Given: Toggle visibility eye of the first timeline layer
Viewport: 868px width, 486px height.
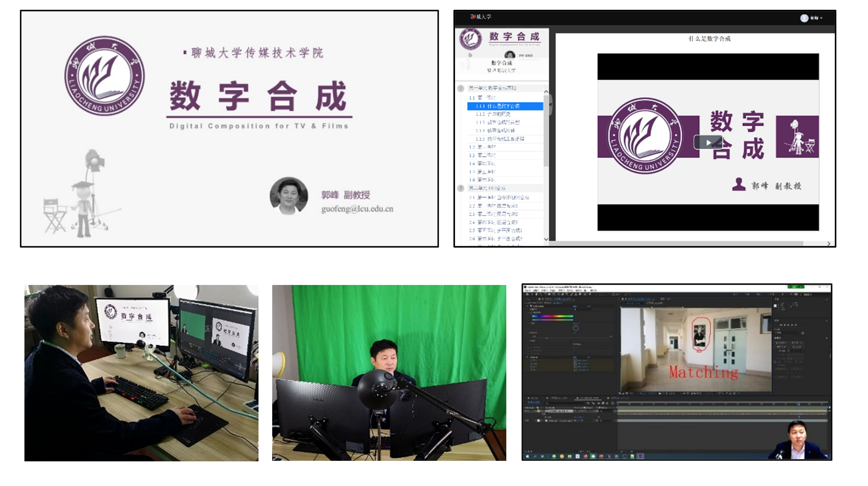Looking at the screenshot, I should click(526, 411).
